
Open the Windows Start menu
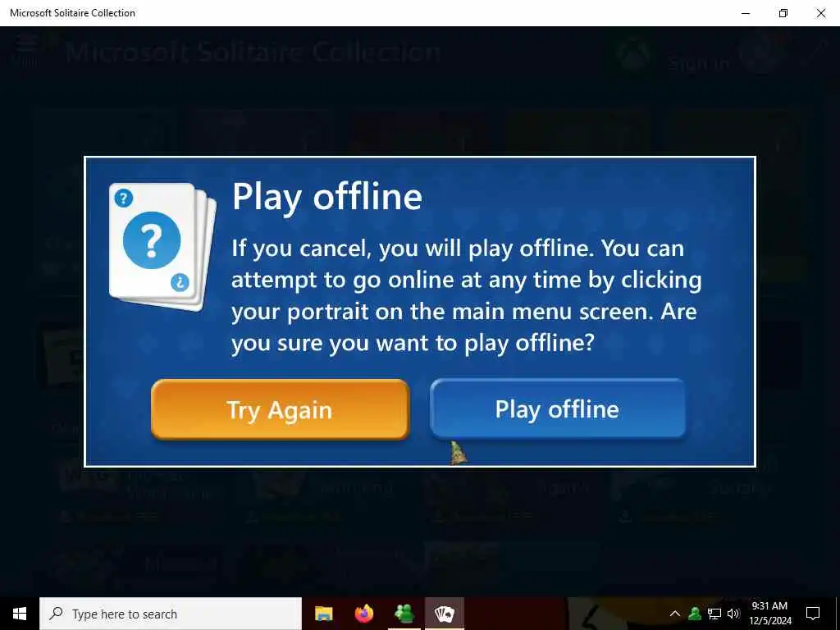point(20,614)
